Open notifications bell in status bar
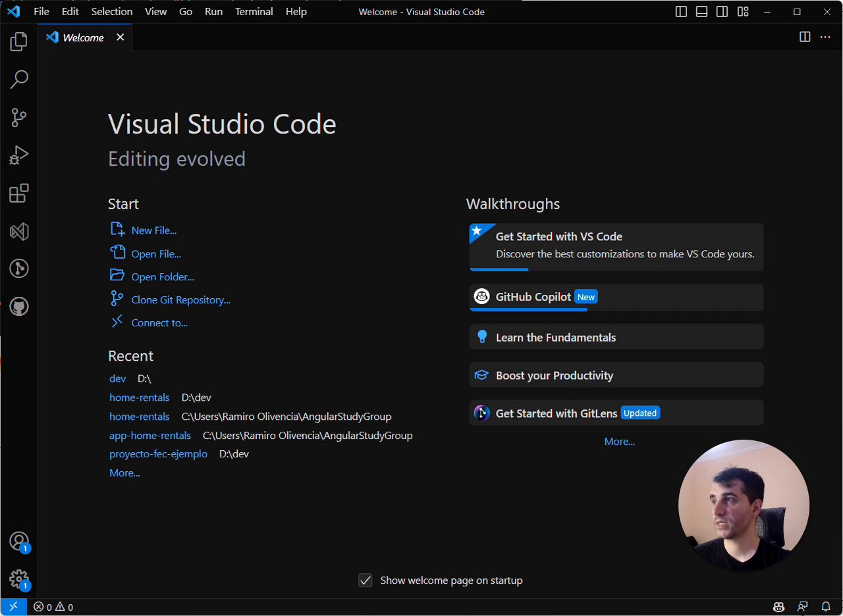Viewport: 843px width, 616px height. [x=826, y=607]
